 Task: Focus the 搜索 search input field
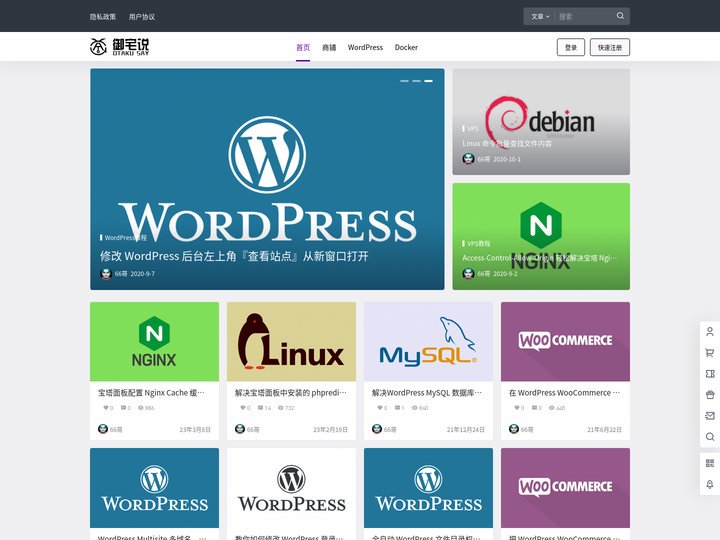click(585, 17)
